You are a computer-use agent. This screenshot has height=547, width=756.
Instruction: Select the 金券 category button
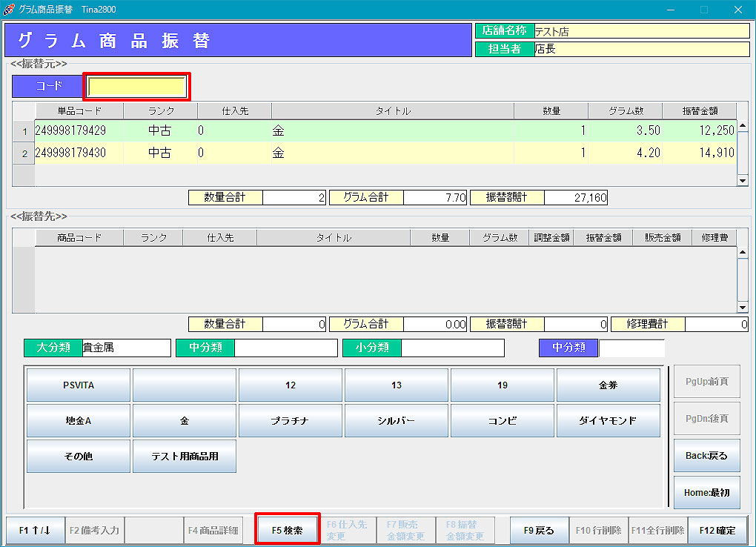tap(608, 385)
